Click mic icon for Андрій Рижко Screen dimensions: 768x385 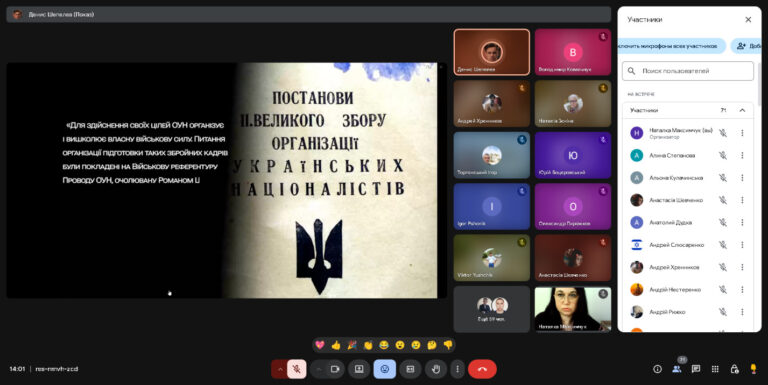pyautogui.click(x=722, y=312)
